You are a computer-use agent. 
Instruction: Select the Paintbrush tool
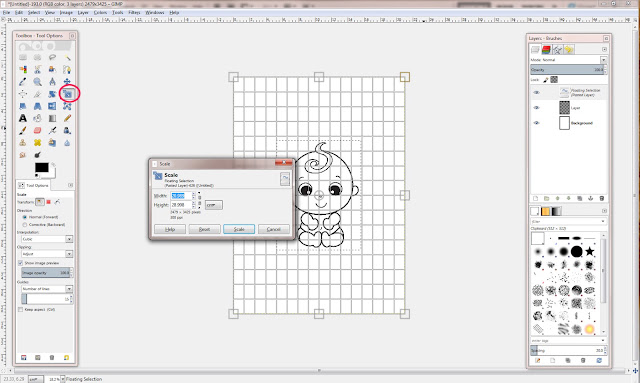[x=23, y=131]
